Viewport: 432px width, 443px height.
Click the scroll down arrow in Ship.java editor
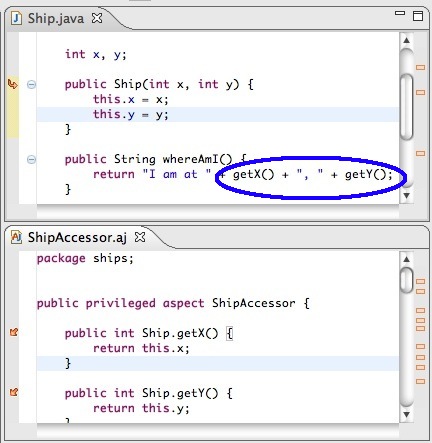point(406,195)
